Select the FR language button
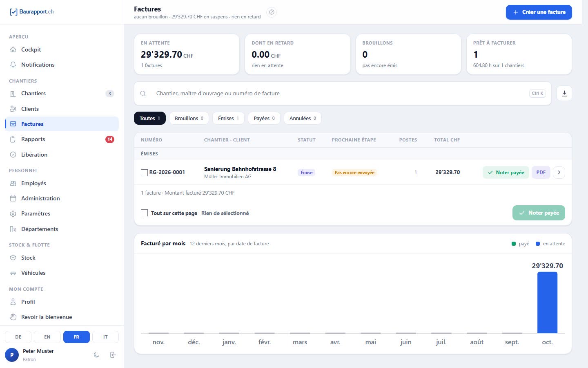 76,337
